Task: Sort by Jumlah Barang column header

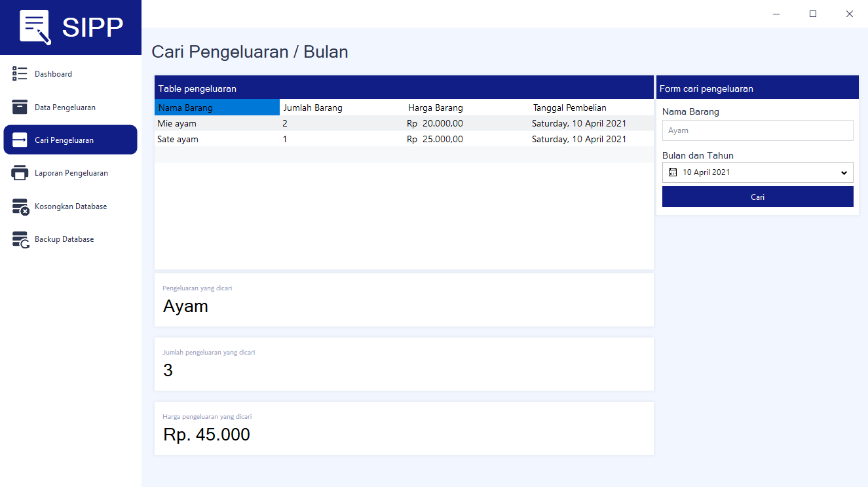Action: pyautogui.click(x=342, y=107)
